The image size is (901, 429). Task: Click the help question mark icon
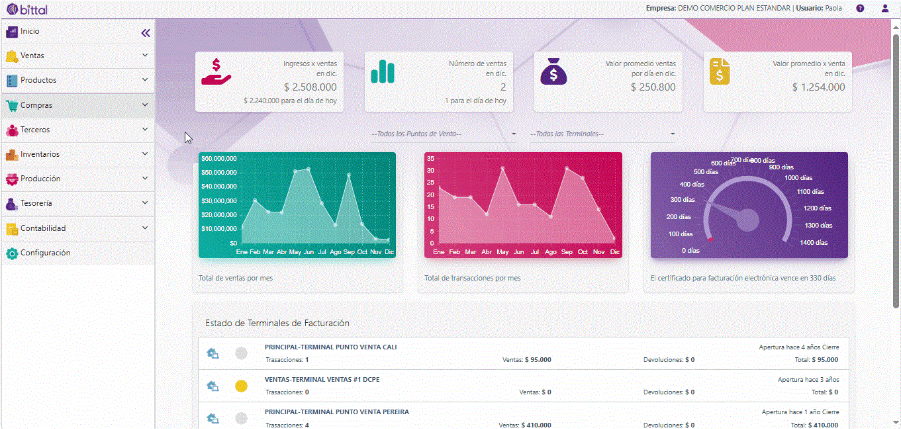[x=860, y=8]
